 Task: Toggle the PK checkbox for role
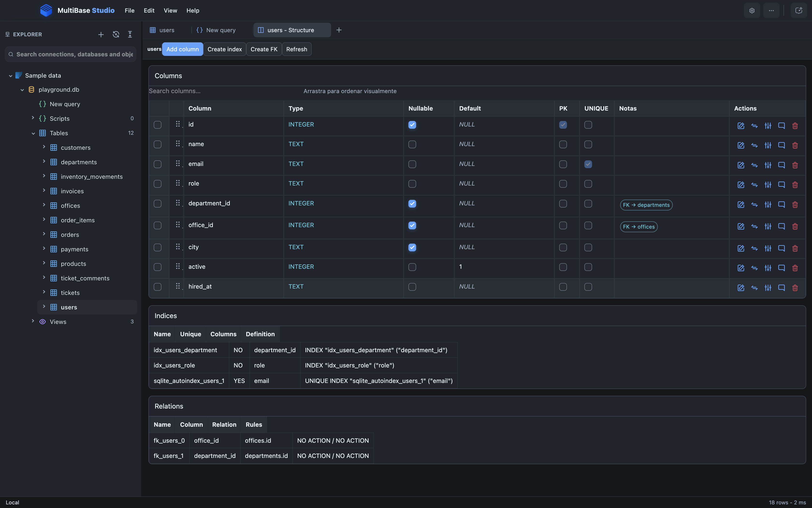point(563,184)
